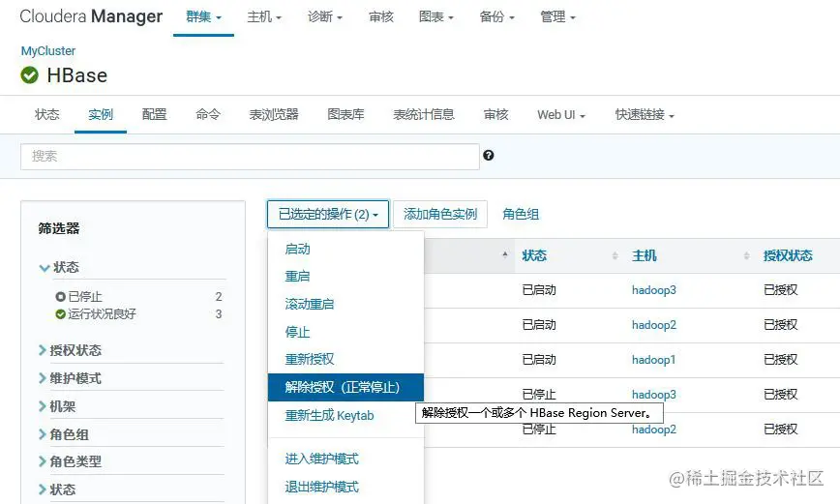Click the Cloudera Manager logo
The width and height of the screenshot is (840, 504).
point(91,16)
